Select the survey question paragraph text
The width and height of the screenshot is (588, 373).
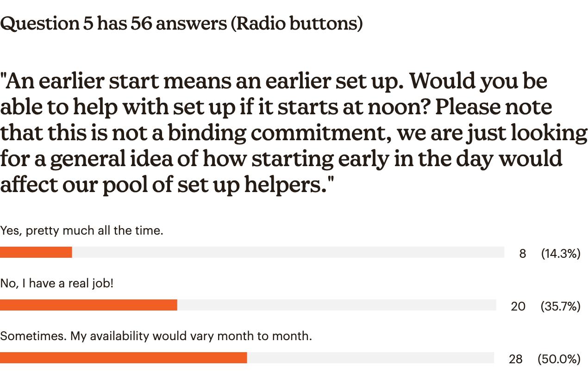point(294,133)
